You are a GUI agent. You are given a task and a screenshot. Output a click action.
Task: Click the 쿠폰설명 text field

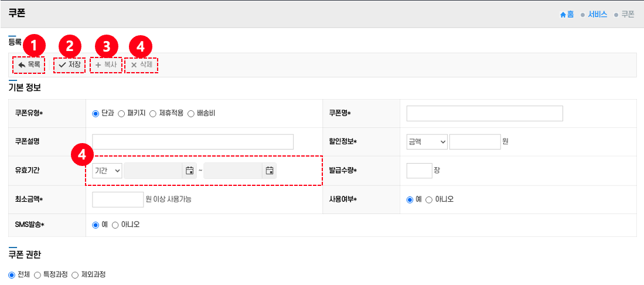point(192,142)
